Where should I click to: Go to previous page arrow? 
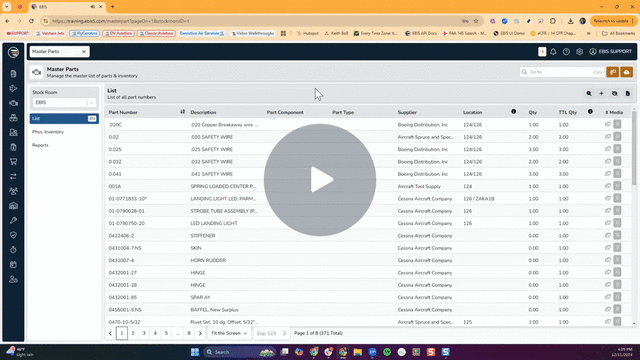coord(110,333)
